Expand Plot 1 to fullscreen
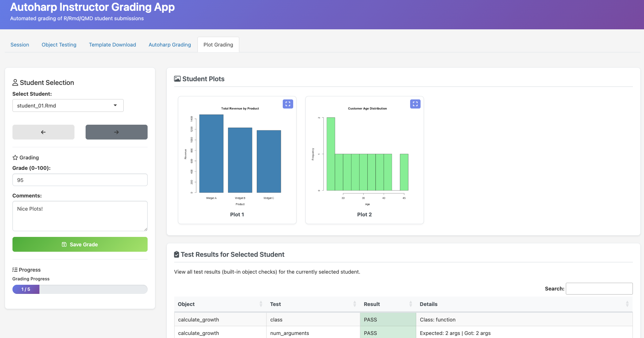Viewport: 644px width, 338px height. (x=287, y=104)
